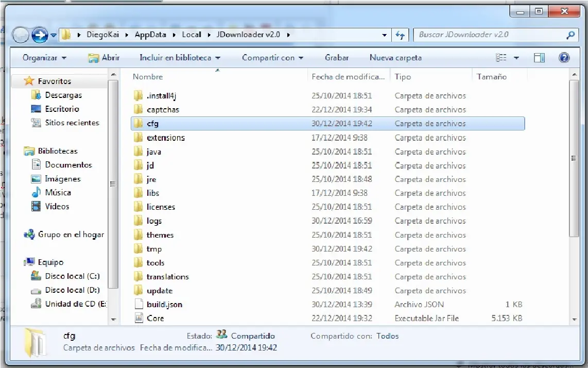Open Descargas in Favoritos
The height and width of the screenshot is (368, 588).
pos(63,95)
